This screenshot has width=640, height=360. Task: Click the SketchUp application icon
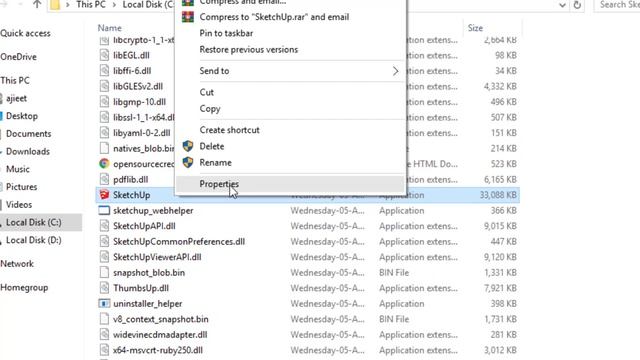pos(104,195)
